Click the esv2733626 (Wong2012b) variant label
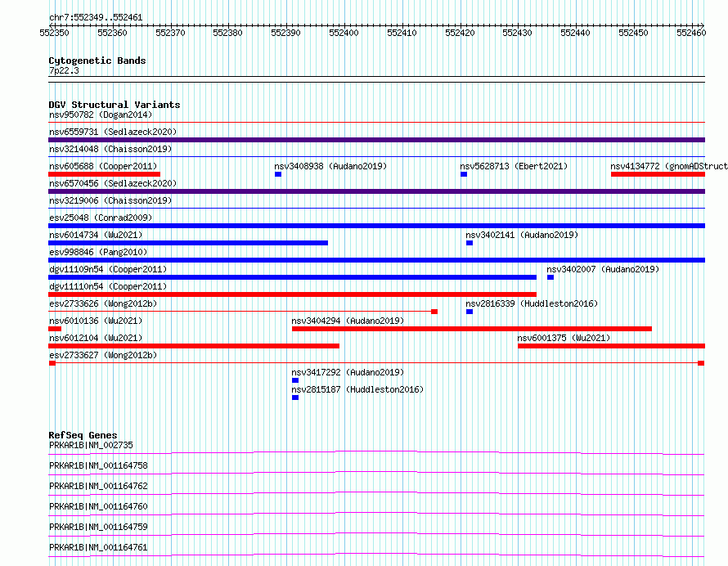This screenshot has width=728, height=566. point(103,303)
